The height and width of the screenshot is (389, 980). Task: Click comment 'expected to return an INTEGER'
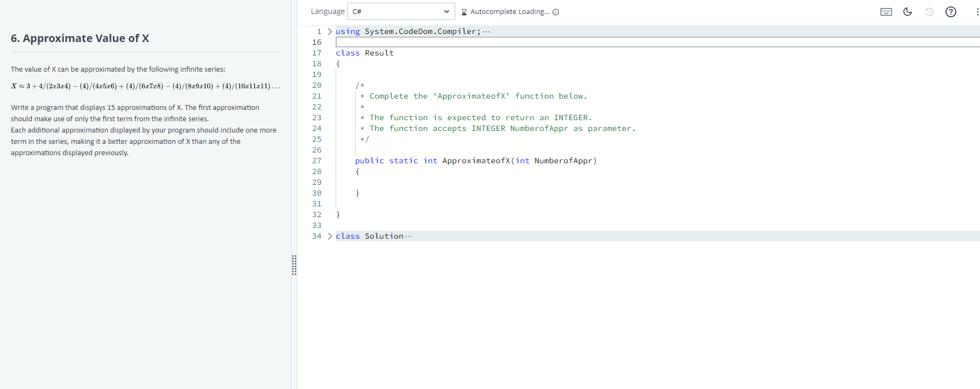[476, 117]
